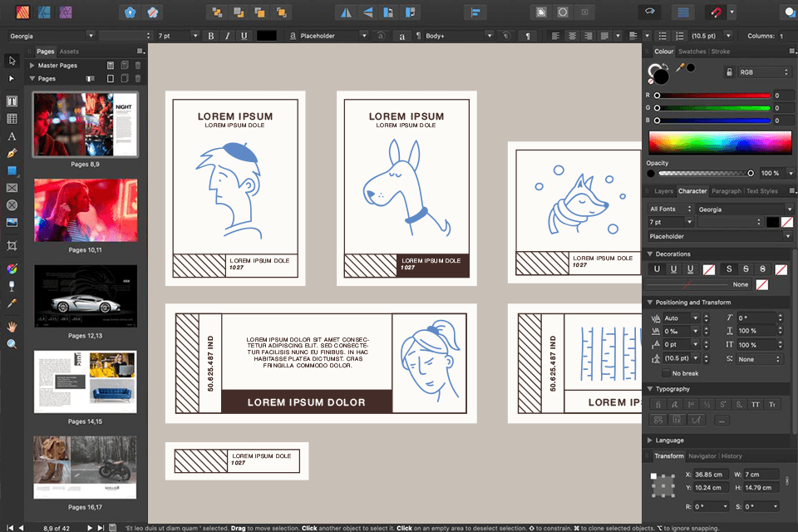798x532 pixels.
Task: Click the red R channel slider
Action: (x=714, y=96)
